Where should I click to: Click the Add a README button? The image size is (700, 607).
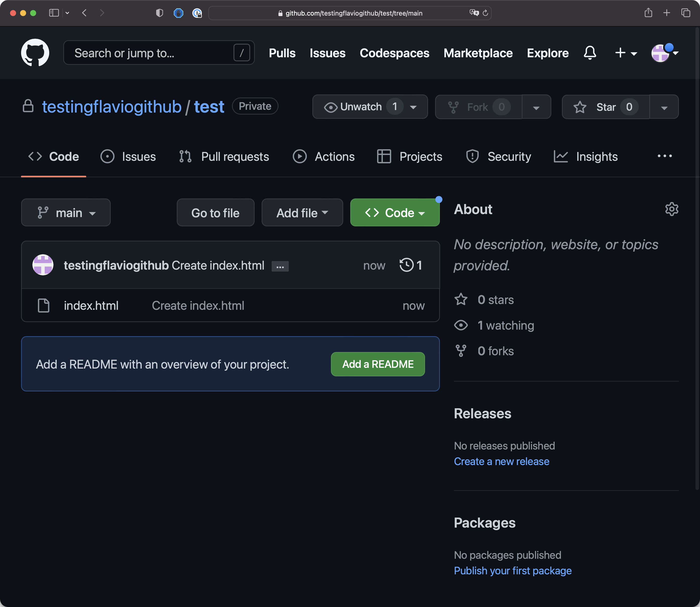point(378,364)
